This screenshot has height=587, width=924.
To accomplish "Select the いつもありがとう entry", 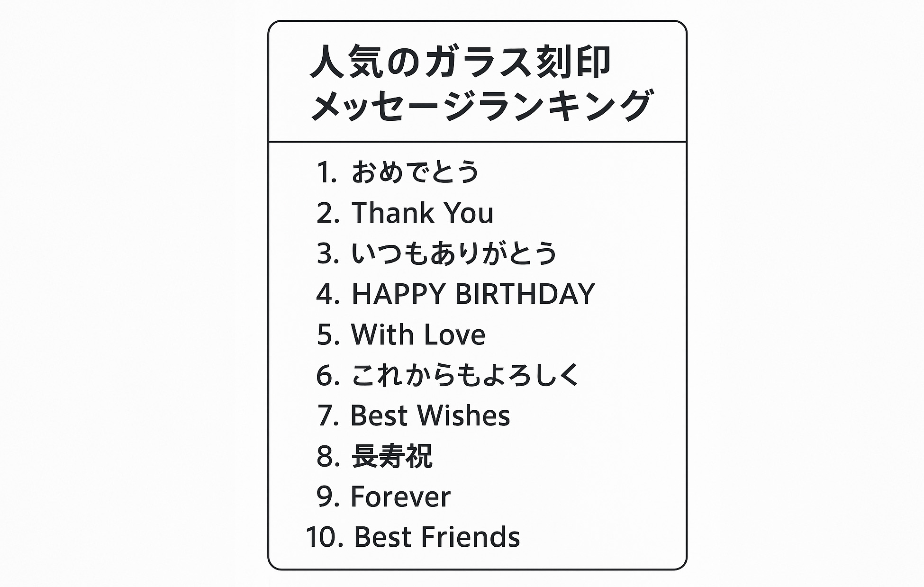I will pos(453,253).
